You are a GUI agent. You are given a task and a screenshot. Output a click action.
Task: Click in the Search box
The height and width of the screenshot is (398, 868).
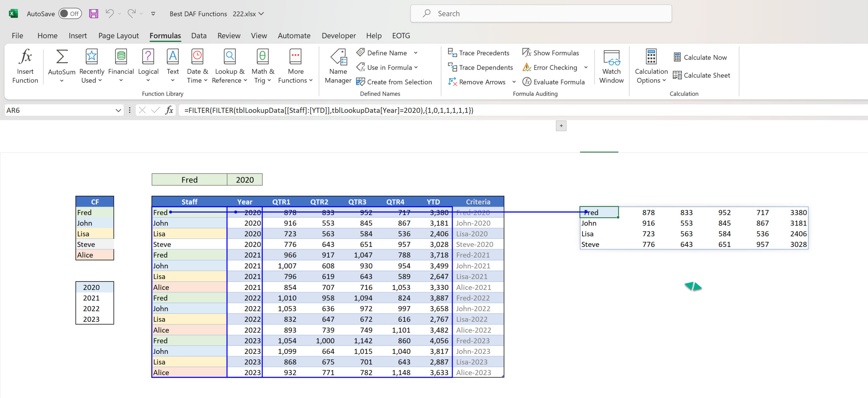[x=541, y=14]
